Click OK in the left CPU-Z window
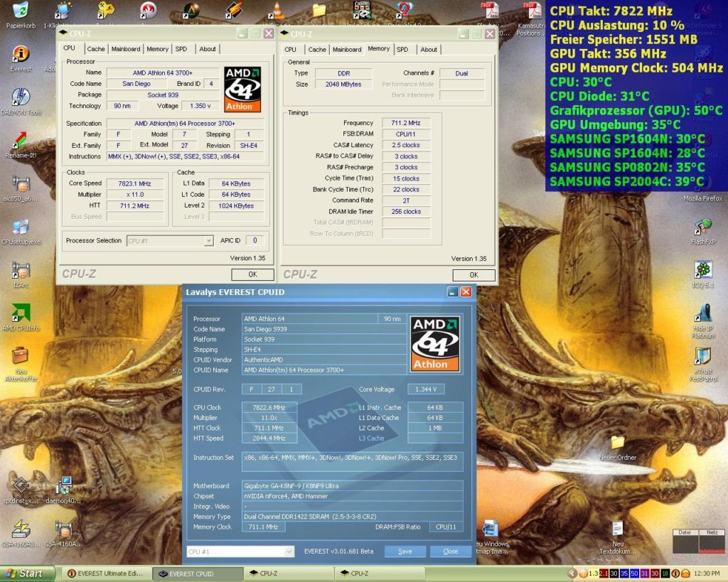This screenshot has height=582, width=728. pos(252,274)
